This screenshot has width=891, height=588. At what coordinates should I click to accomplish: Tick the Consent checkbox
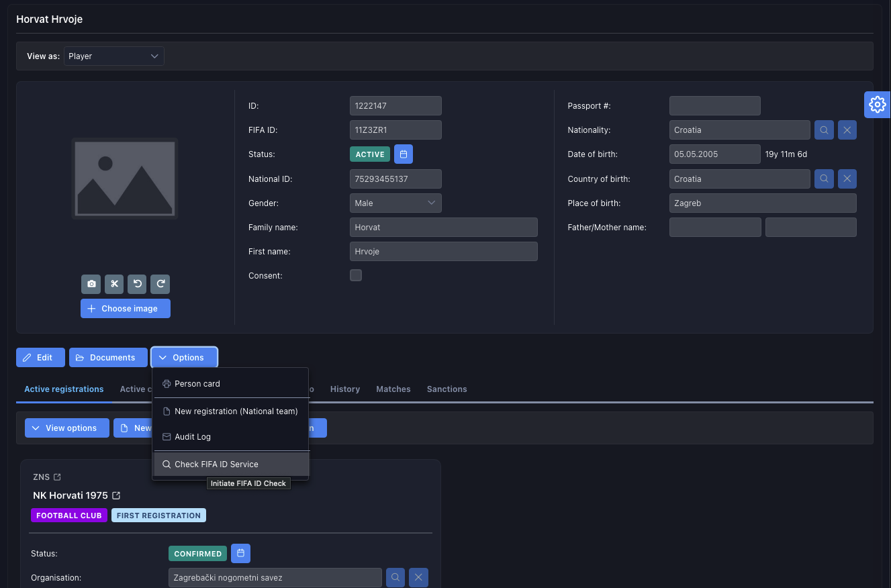pyautogui.click(x=356, y=275)
